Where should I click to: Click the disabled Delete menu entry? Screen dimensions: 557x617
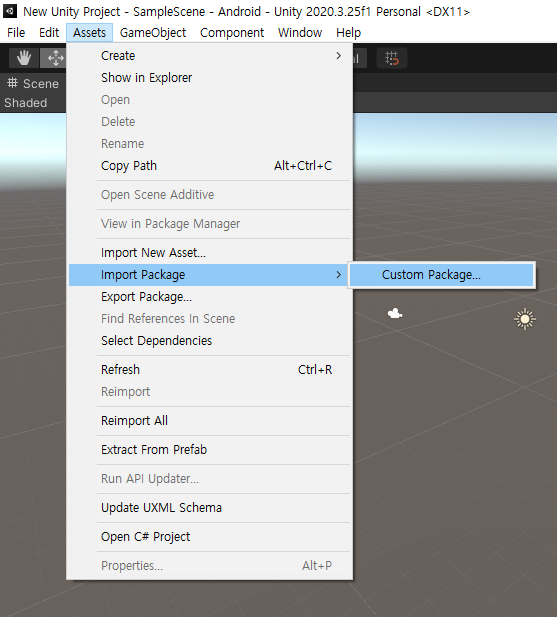tap(210, 122)
